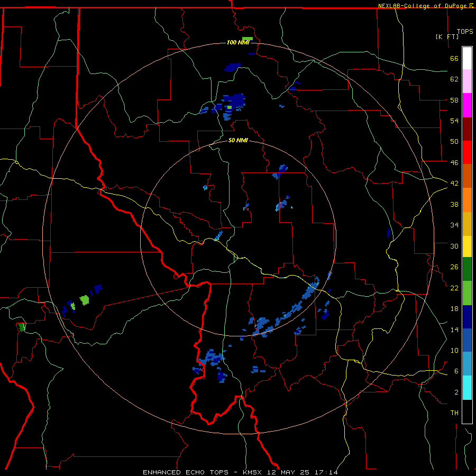This screenshot has width=476, height=476.
Task: Click the legend label "TH"
Action: coord(454,413)
